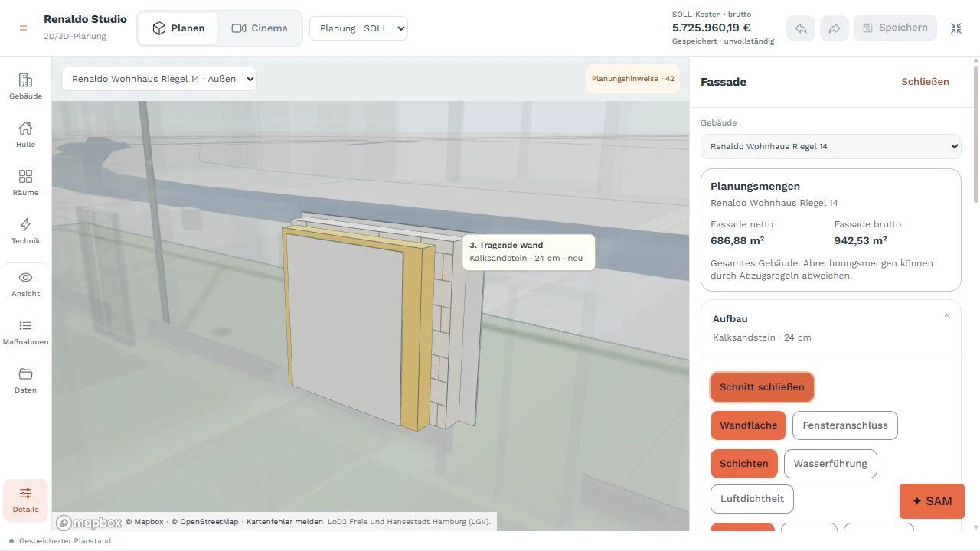980x551 pixels.
Task: Open the hamburger menu next to Renaldo Studio
Action: coord(23,28)
